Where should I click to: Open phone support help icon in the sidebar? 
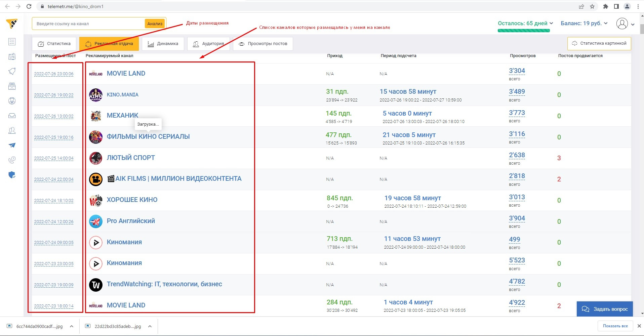pos(12,160)
